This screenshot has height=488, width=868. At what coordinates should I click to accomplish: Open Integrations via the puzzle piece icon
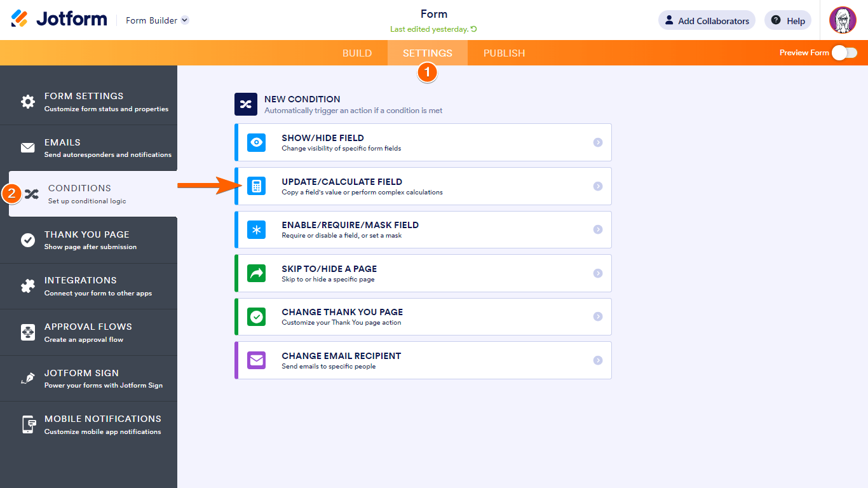pyautogui.click(x=27, y=286)
